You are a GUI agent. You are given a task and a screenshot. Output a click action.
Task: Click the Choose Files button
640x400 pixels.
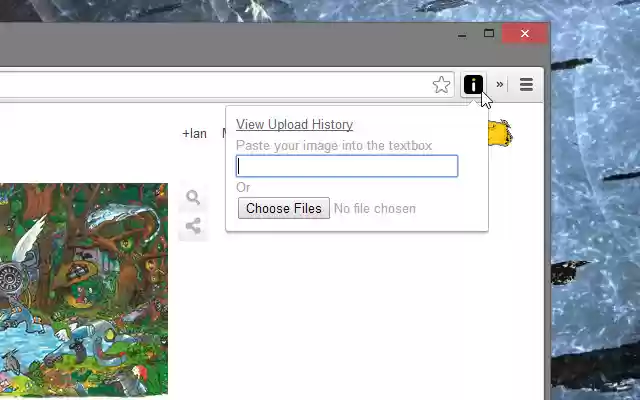pos(284,208)
